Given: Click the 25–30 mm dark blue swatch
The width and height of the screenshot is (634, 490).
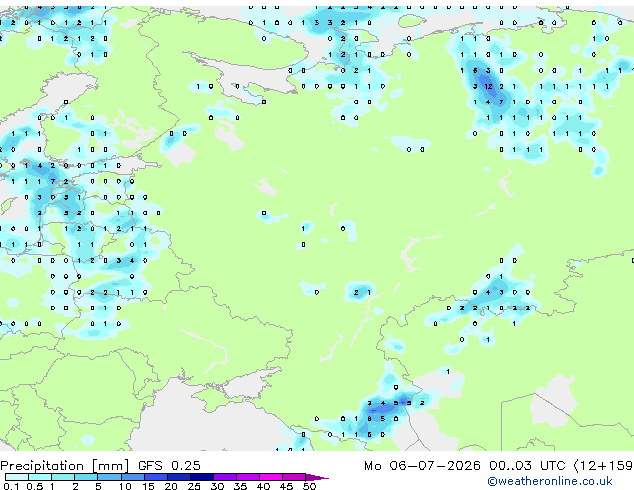Looking at the screenshot, I should [x=202, y=477].
